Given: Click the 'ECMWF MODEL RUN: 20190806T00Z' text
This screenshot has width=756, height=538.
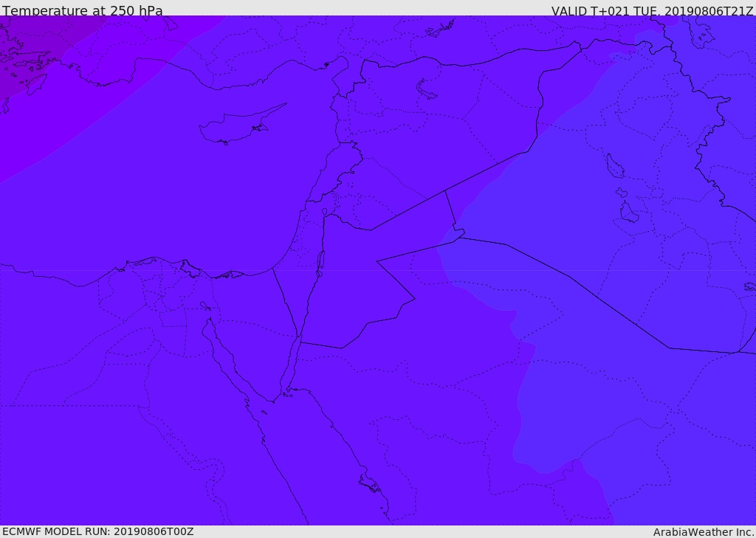Looking at the screenshot, I should pyautogui.click(x=98, y=531).
